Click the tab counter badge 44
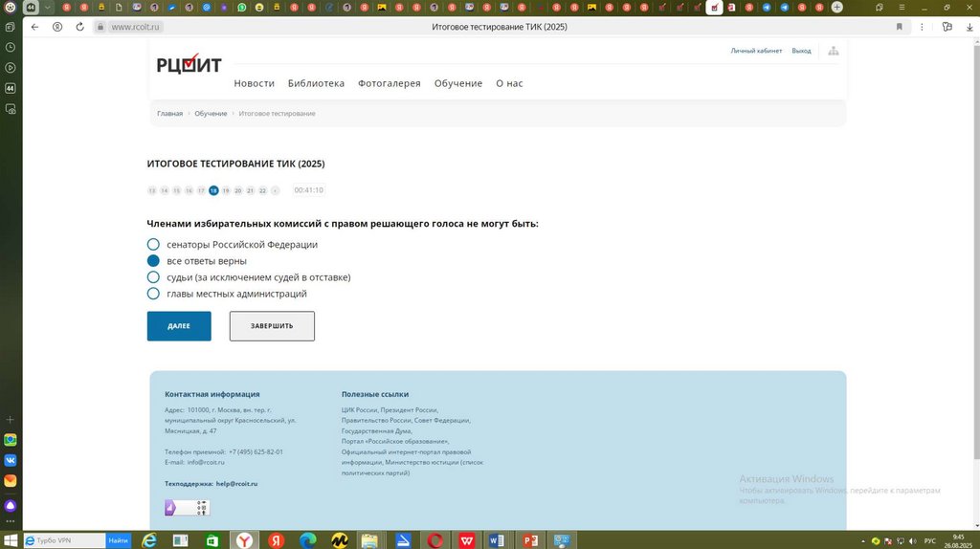 pyautogui.click(x=30, y=8)
